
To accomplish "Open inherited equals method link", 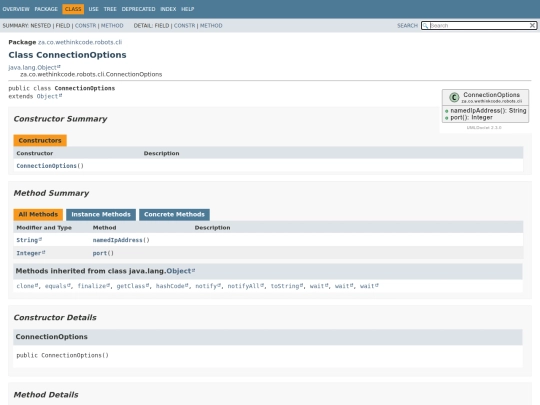I will click(x=58, y=286).
